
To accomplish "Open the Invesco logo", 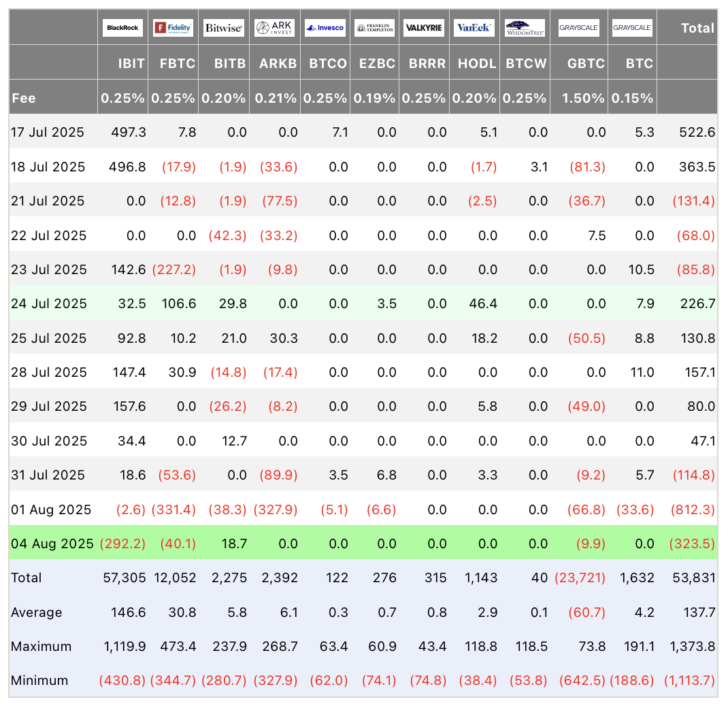I will [325, 28].
